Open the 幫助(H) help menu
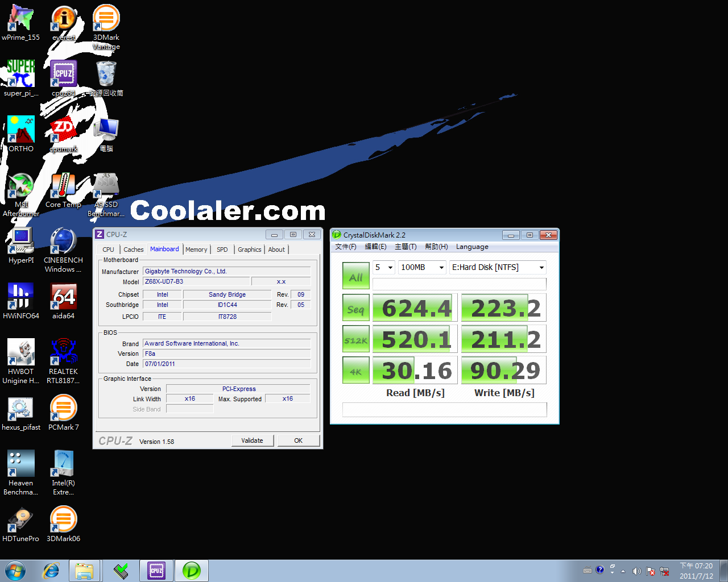 tap(436, 247)
